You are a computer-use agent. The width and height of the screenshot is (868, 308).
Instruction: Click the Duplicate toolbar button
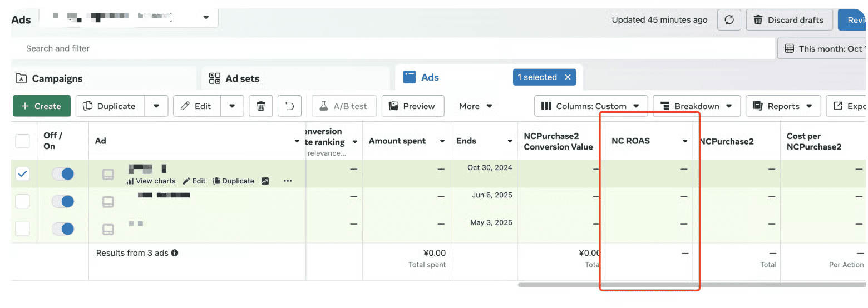(x=110, y=106)
